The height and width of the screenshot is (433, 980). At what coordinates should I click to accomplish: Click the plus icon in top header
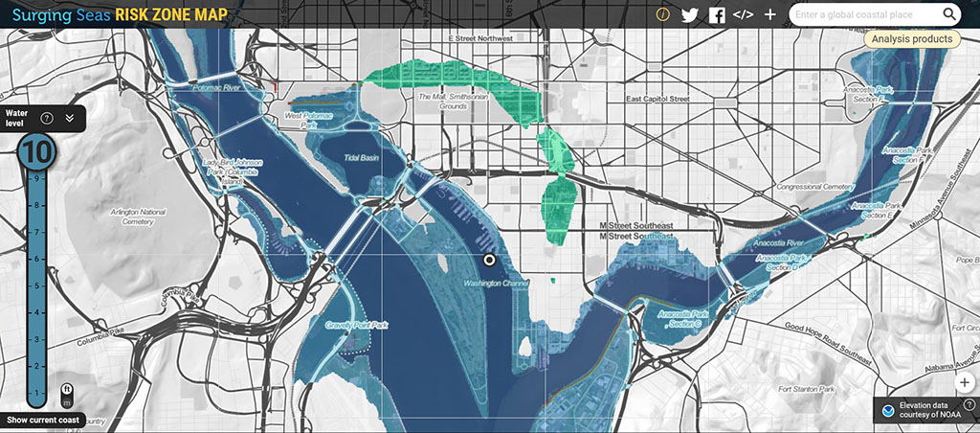[x=770, y=14]
